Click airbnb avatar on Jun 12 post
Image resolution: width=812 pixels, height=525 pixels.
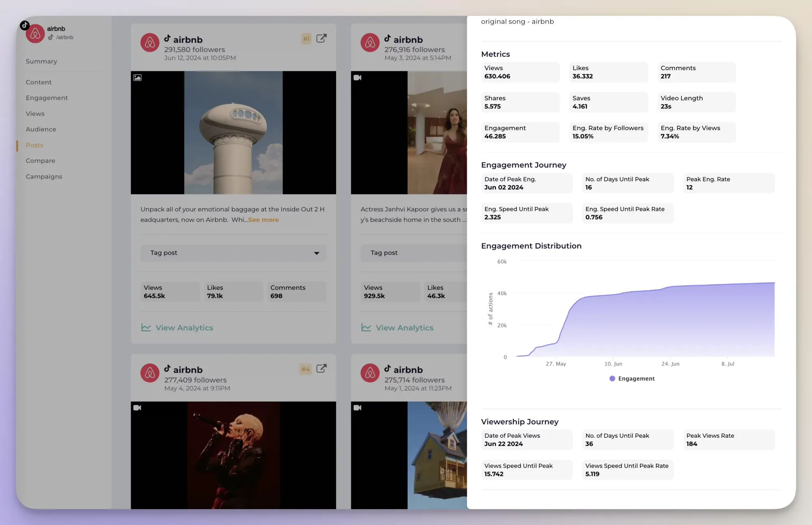point(150,43)
